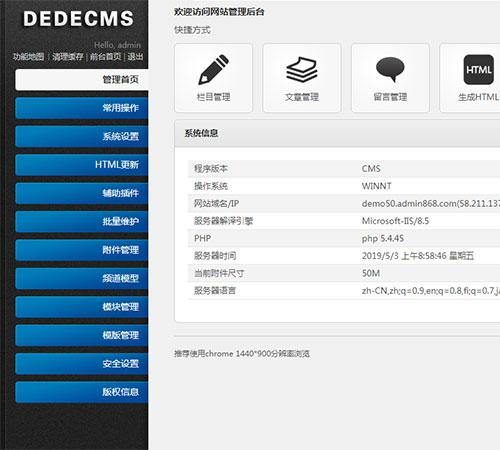Click the 留言管理 label text
Viewport: 500px width, 450px height.
click(x=390, y=97)
